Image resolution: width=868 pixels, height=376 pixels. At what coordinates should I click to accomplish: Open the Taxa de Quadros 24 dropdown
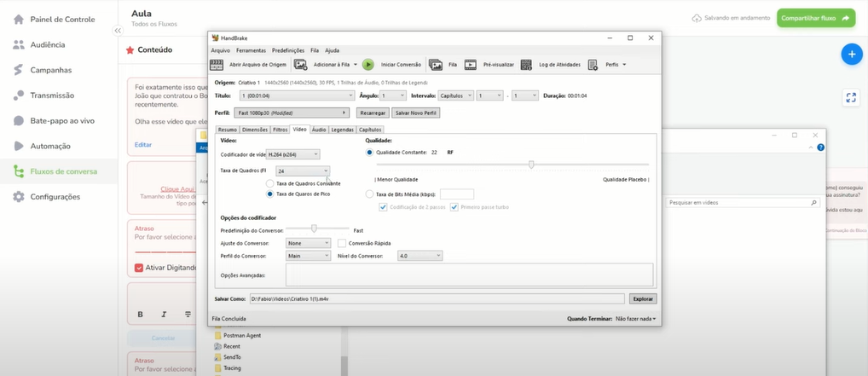coord(303,171)
